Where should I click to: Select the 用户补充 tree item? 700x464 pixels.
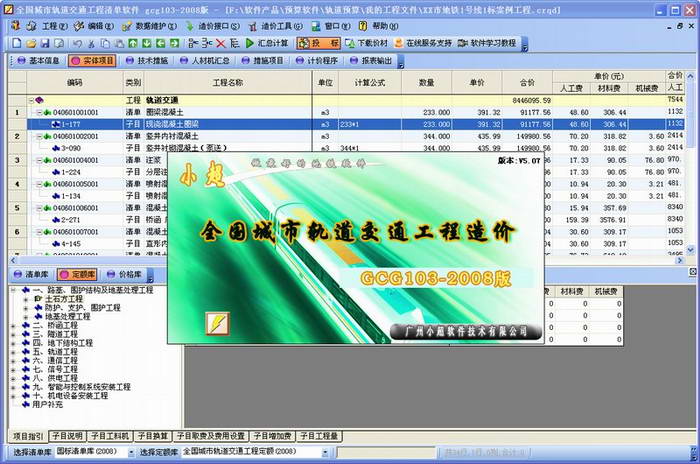click(x=47, y=405)
